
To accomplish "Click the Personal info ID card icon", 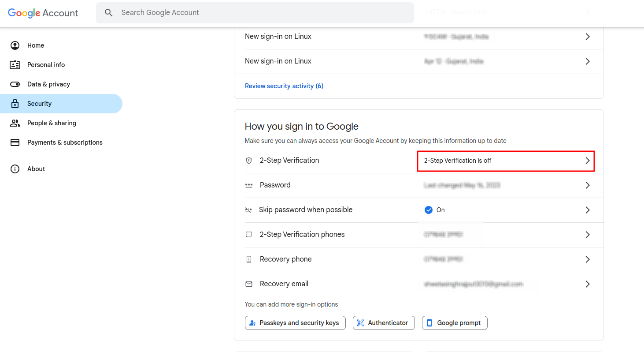I will [15, 65].
